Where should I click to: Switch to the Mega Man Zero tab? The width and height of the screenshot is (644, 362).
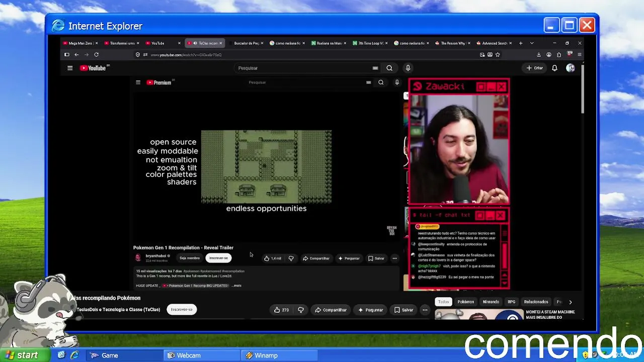(x=80, y=43)
